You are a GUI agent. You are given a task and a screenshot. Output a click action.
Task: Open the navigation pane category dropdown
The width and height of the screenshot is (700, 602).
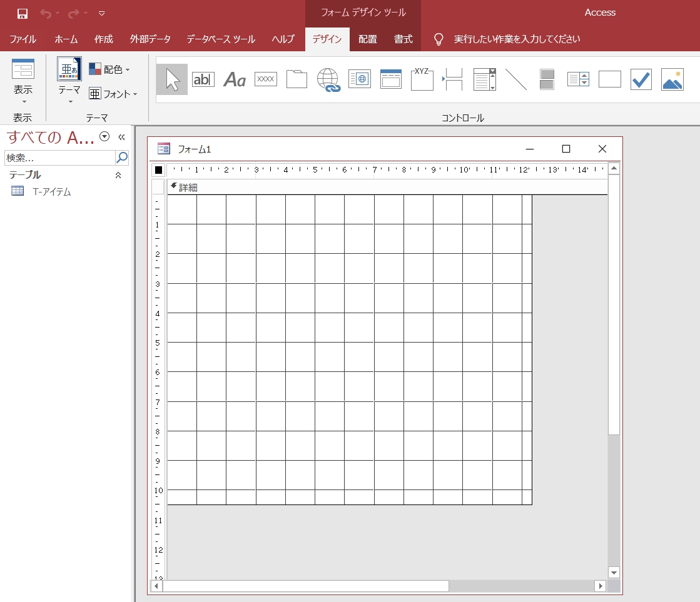pyautogui.click(x=104, y=136)
